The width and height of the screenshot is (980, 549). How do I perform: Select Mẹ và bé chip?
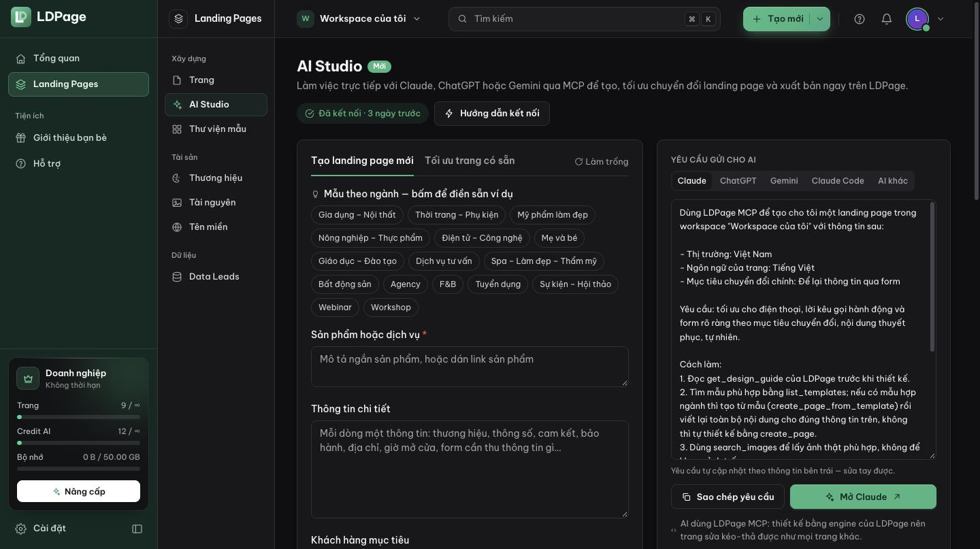point(559,238)
